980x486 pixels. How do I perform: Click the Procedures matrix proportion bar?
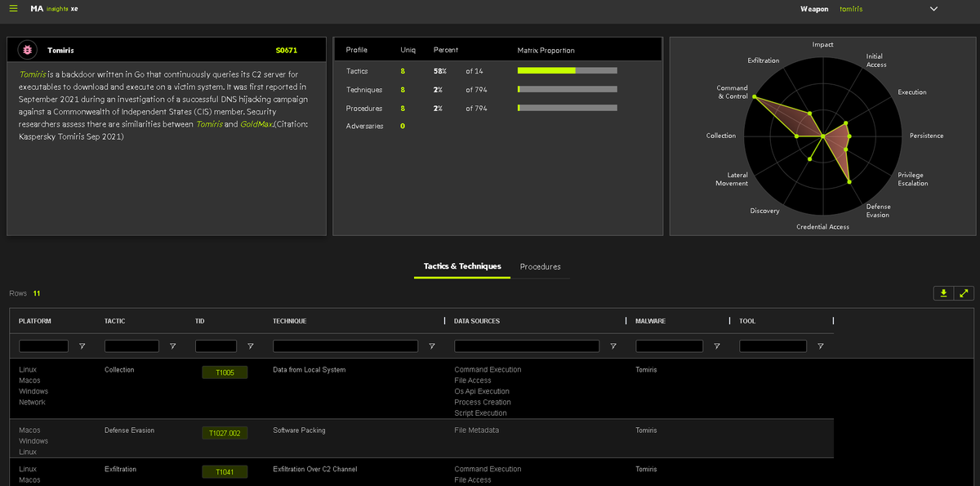(x=568, y=109)
